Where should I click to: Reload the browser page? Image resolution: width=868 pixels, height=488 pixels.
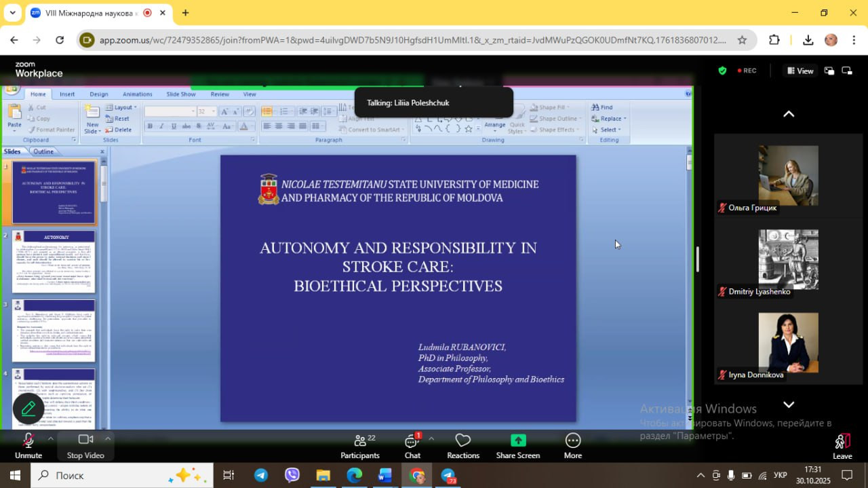(x=60, y=40)
